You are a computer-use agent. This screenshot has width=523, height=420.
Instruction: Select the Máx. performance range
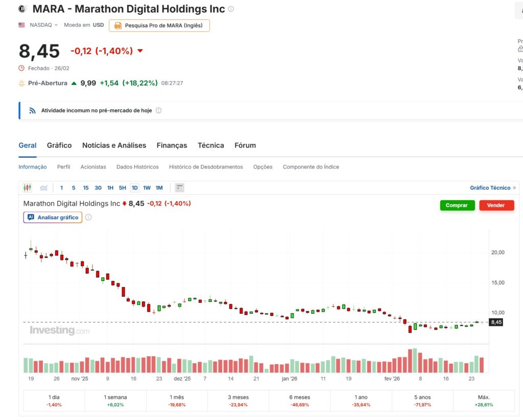point(484,401)
